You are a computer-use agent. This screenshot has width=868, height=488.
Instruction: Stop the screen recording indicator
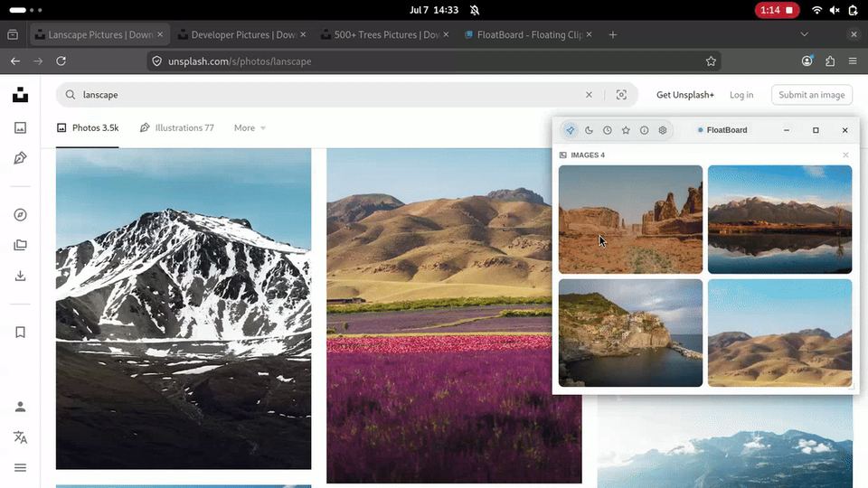[778, 10]
